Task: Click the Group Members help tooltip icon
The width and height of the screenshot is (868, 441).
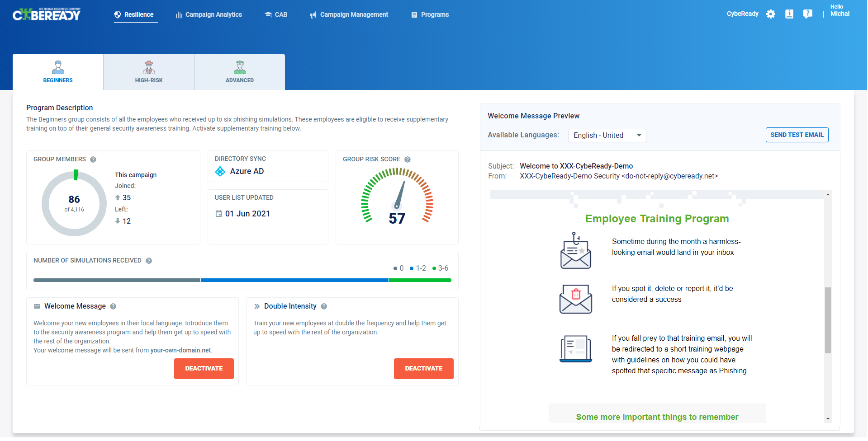Action: [x=93, y=159]
